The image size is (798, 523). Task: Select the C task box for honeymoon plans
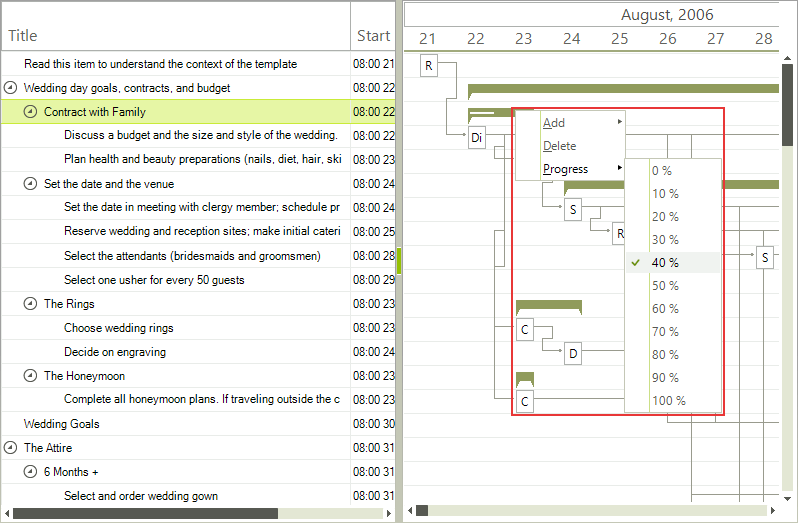[525, 401]
